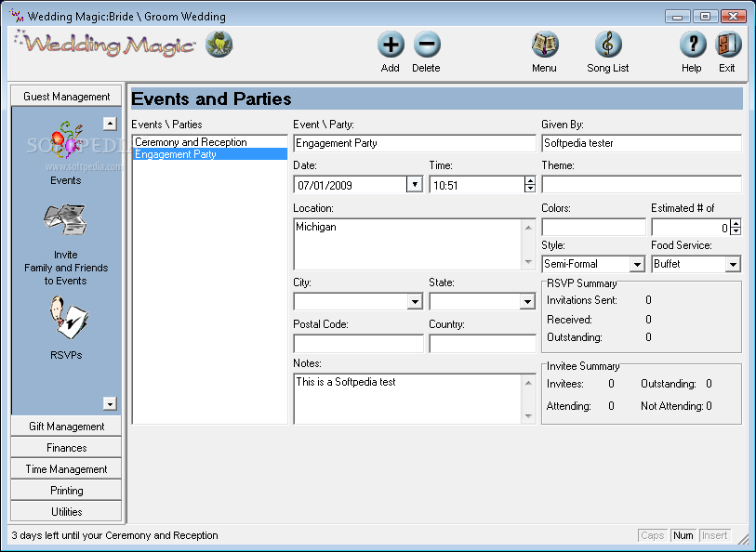Increase the Estimated number spinner
756x552 pixels.
736,223
